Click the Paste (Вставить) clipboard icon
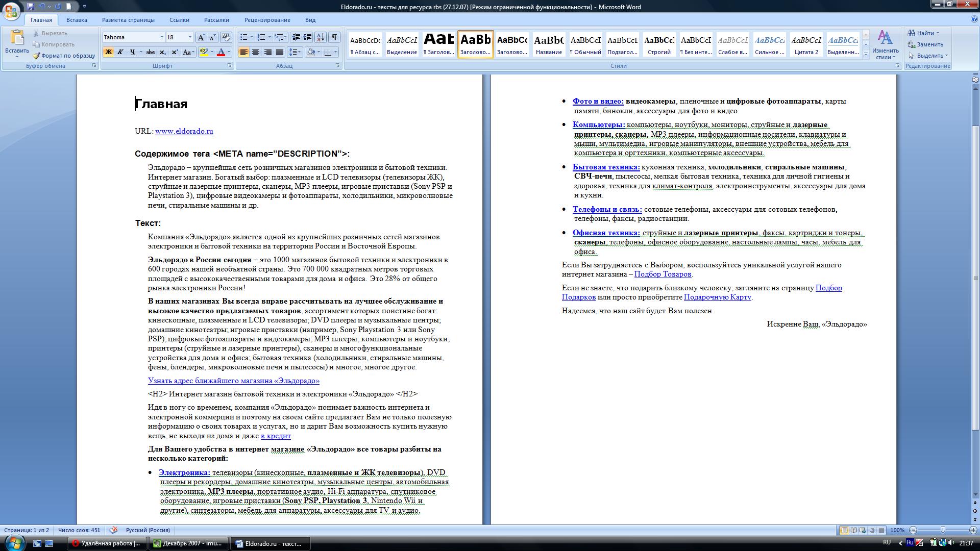Viewport: 980px width, 551px height. pos(17,38)
